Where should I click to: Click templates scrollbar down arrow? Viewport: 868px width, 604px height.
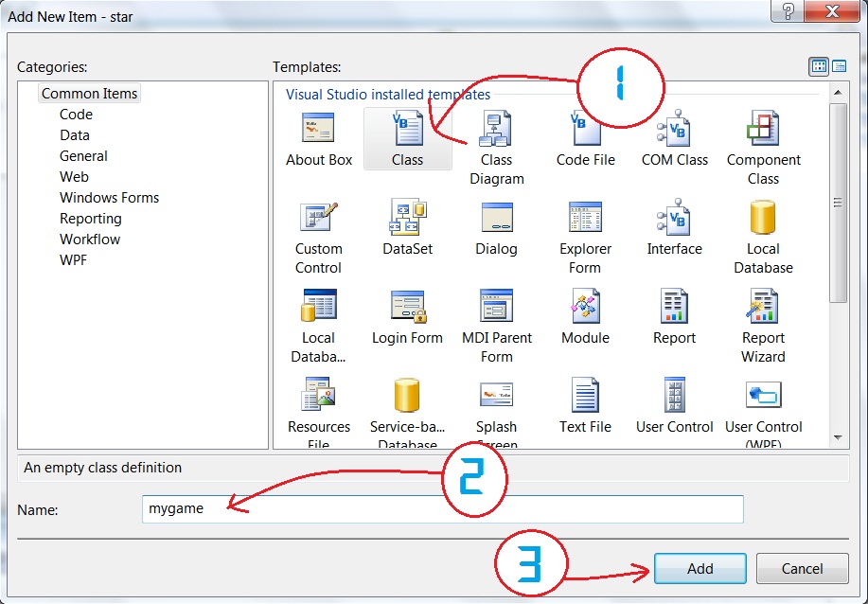[838, 438]
